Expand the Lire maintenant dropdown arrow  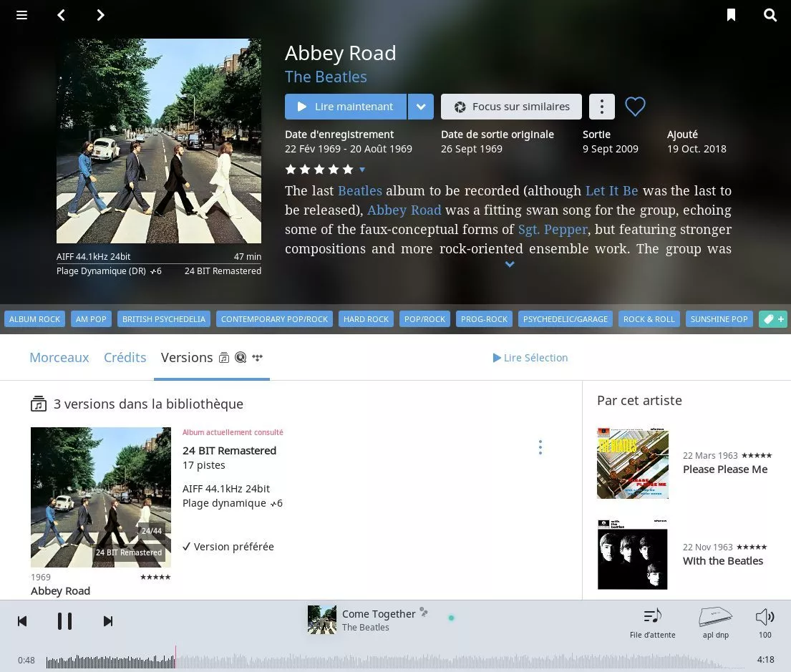coord(421,107)
